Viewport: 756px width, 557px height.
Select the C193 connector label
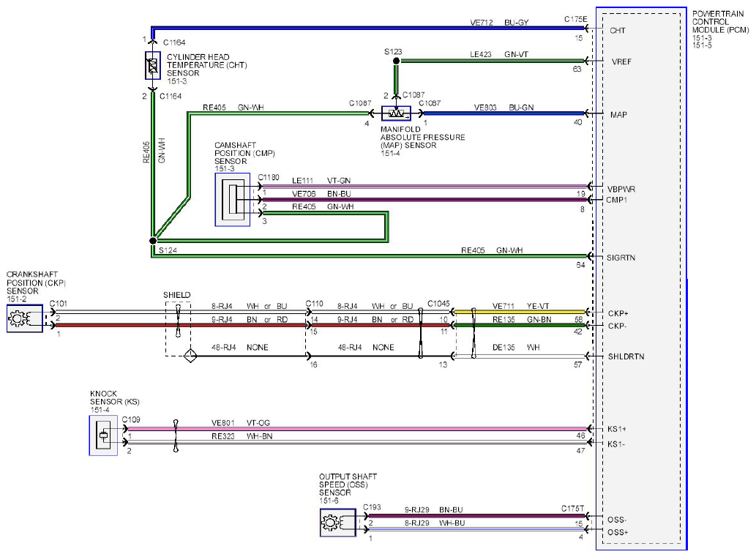pyautogui.click(x=372, y=507)
